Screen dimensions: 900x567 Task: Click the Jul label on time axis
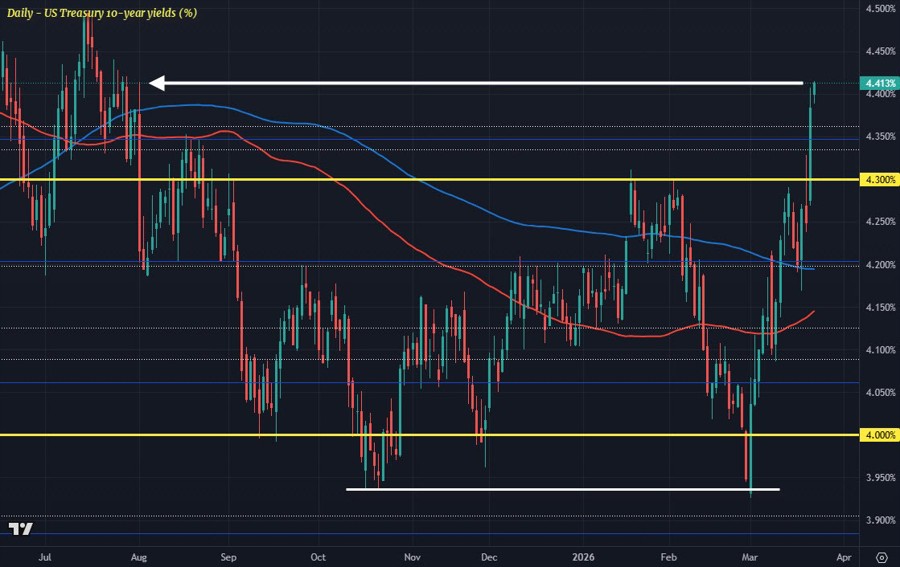click(x=44, y=555)
